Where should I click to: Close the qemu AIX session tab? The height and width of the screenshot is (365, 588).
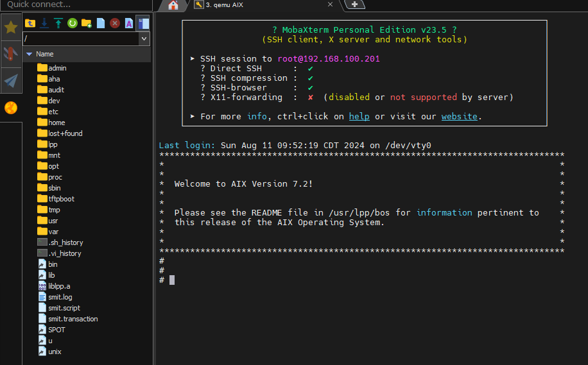coord(330,4)
